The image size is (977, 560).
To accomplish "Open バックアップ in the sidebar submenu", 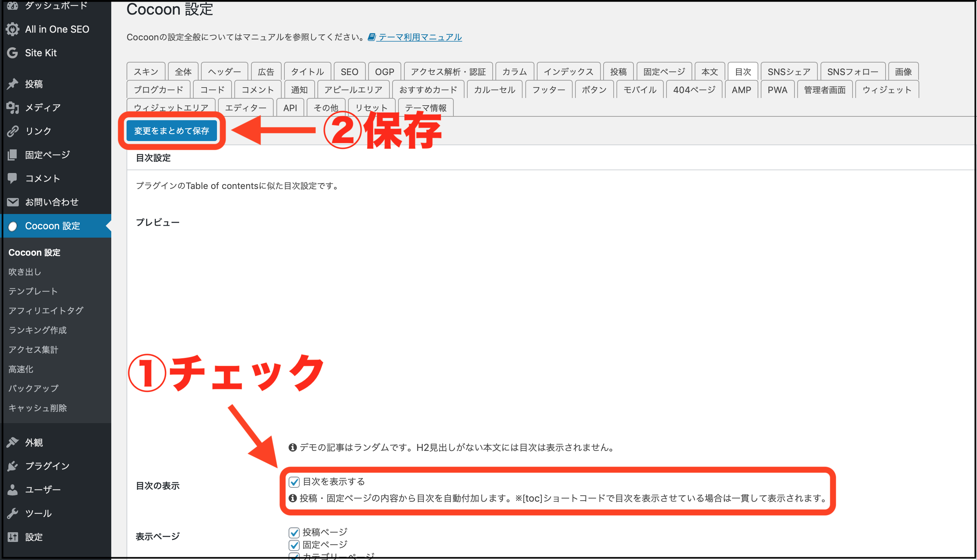I will click(33, 388).
